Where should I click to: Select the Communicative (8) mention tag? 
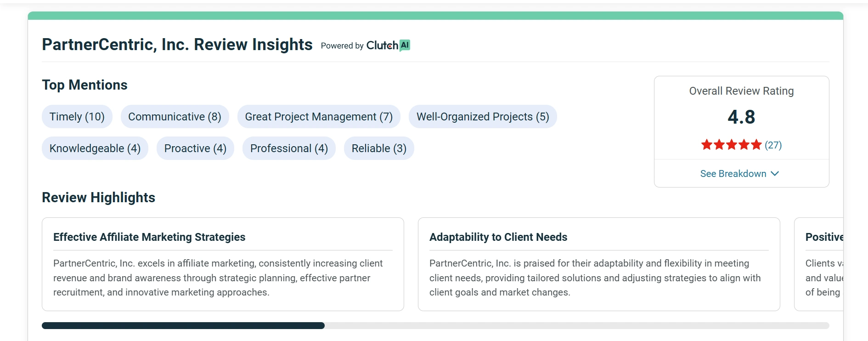175,117
